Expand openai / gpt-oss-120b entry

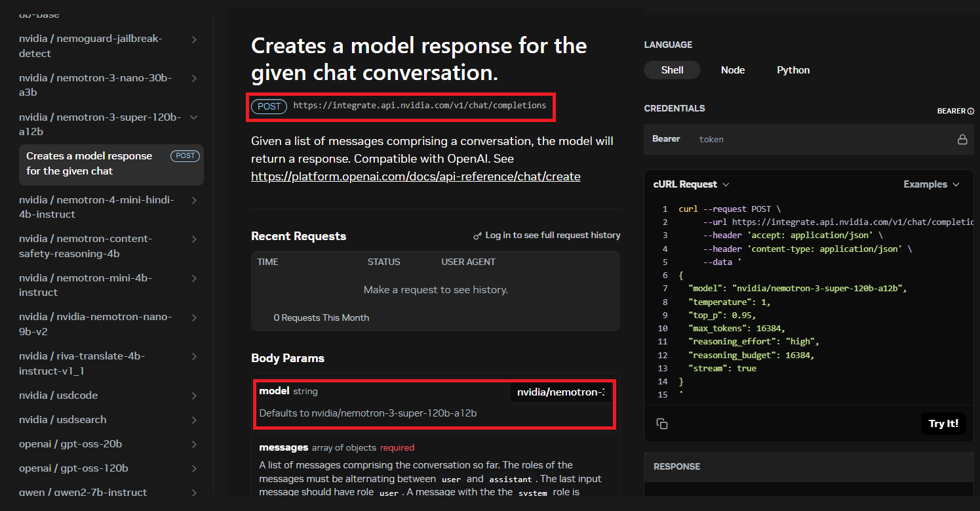click(x=194, y=468)
